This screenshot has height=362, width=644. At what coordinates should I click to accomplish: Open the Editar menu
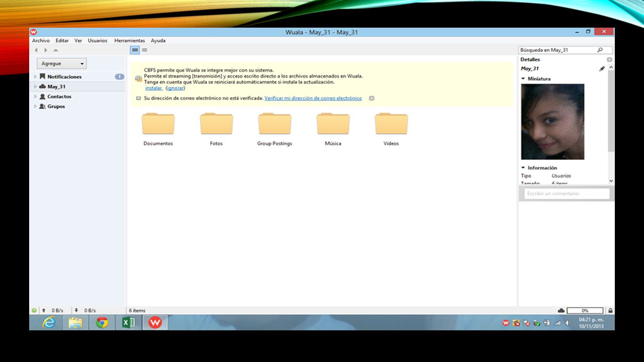tap(62, 41)
